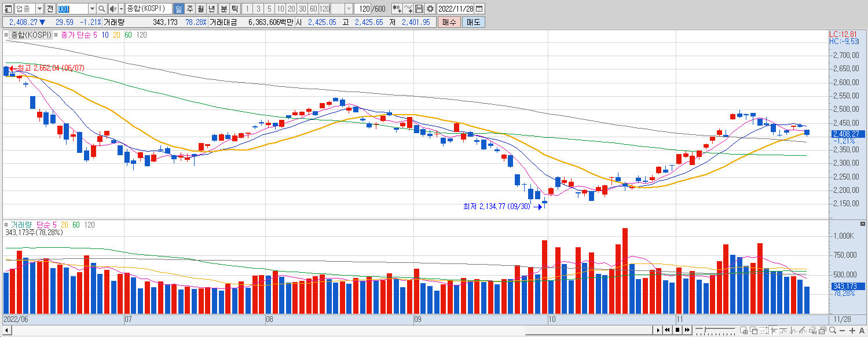
Task: Click the 종합(KOSPI) name field
Action: 148,9
